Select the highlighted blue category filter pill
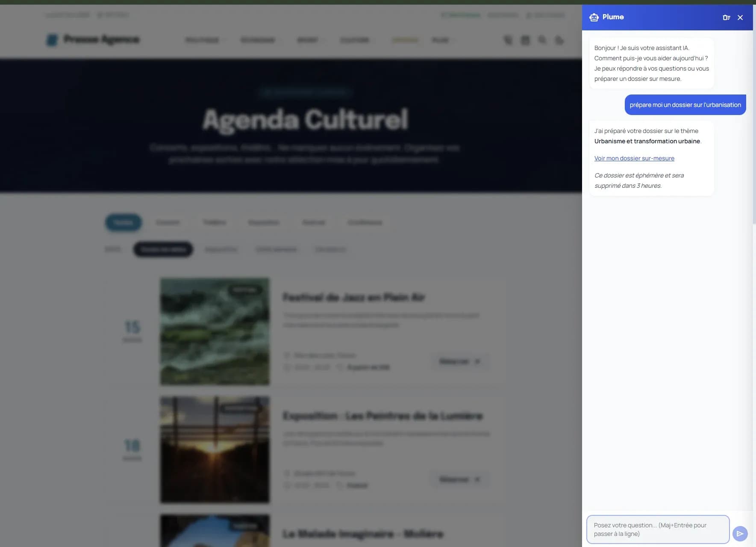The width and height of the screenshot is (756, 547). (x=124, y=222)
